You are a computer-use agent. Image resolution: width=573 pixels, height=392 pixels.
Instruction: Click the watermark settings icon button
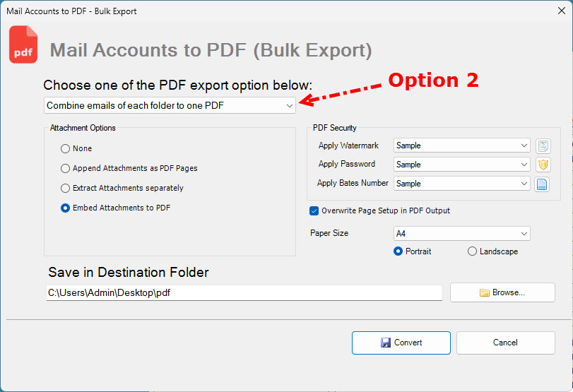[x=543, y=146]
